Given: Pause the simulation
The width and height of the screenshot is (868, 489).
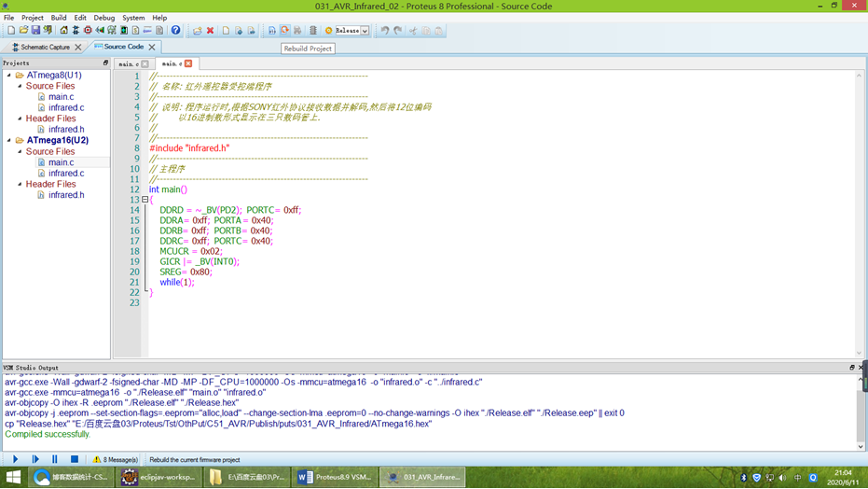Looking at the screenshot, I should [55, 459].
